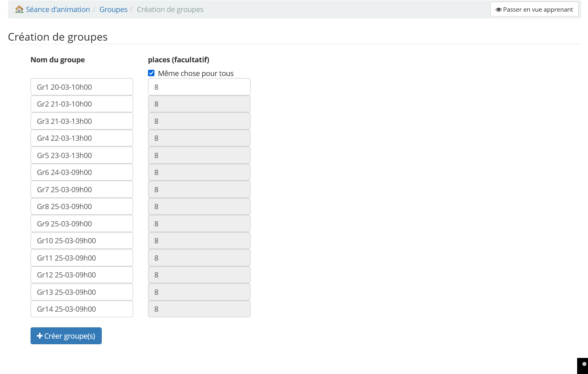Click the plus icon on Créer groupe(s)
The image size is (588, 374).
click(39, 336)
